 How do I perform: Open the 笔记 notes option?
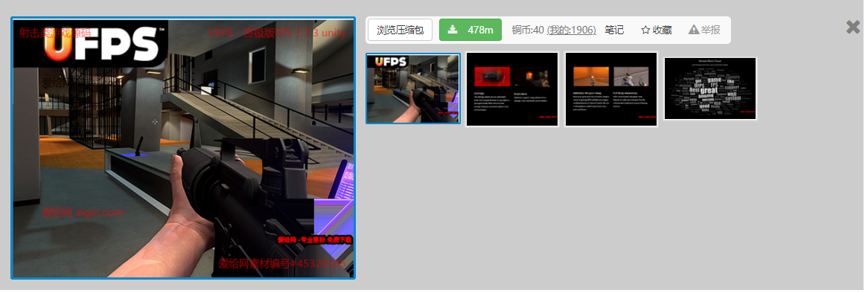click(614, 30)
